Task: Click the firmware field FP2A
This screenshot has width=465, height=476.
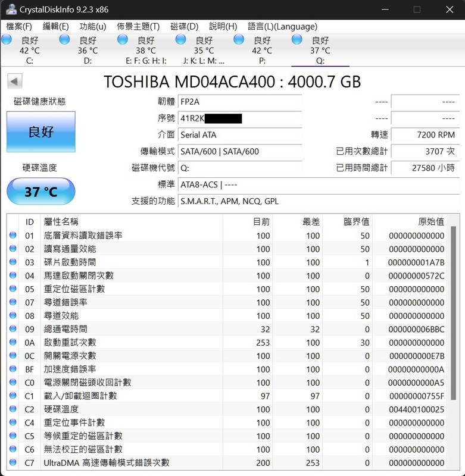Action: tap(240, 102)
